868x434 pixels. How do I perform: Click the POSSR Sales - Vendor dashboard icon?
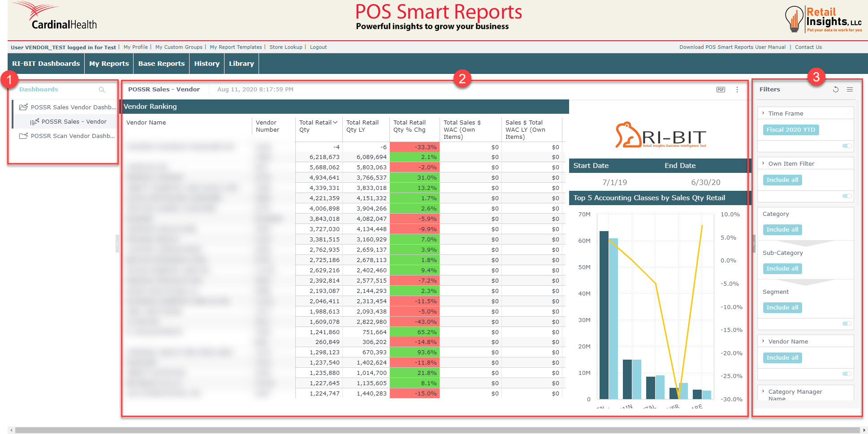[x=35, y=122]
